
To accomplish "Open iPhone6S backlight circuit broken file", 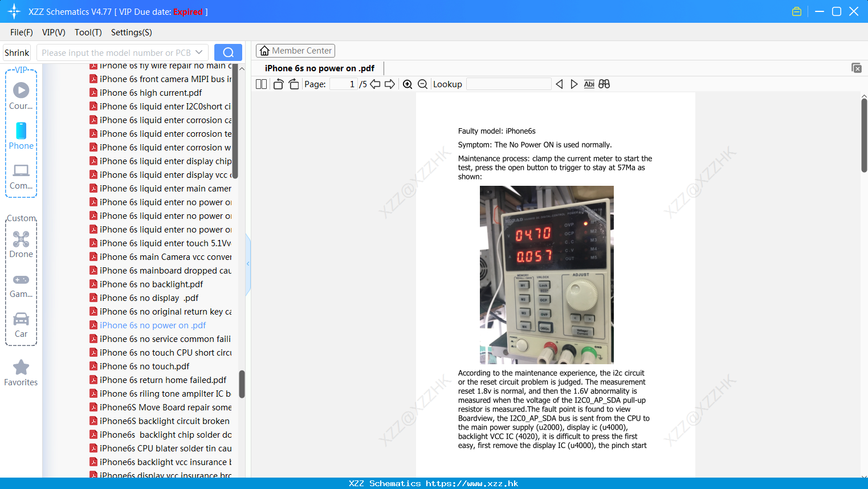I will [160, 421].
